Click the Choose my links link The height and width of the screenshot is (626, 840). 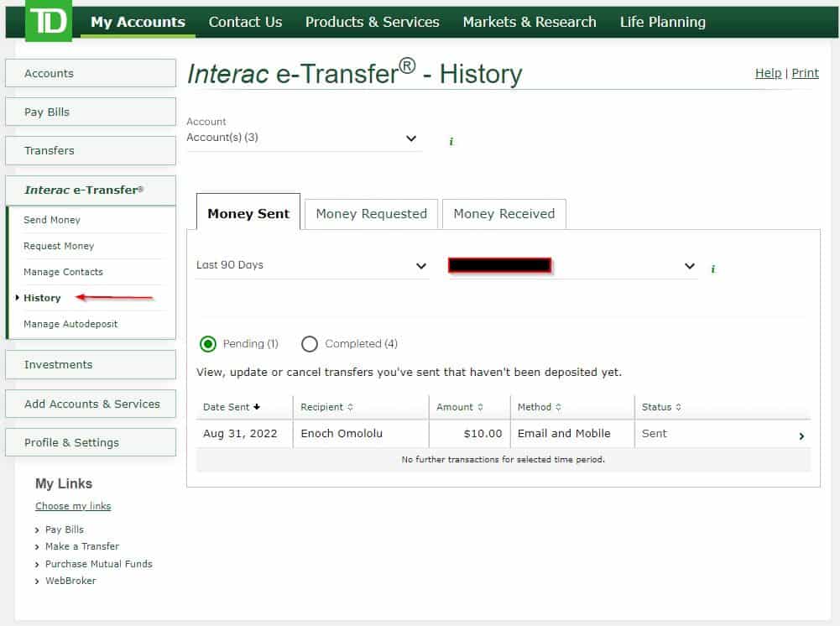(x=73, y=506)
